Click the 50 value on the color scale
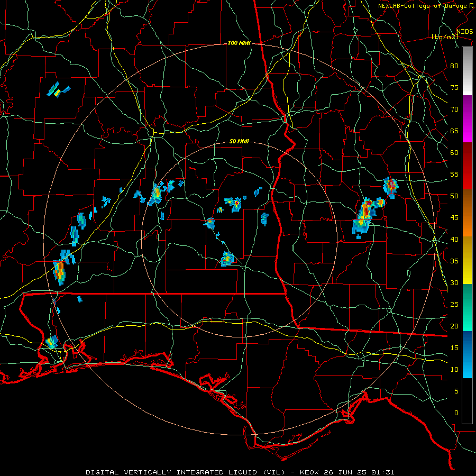This screenshot has height=476, width=476. pyautogui.click(x=454, y=196)
